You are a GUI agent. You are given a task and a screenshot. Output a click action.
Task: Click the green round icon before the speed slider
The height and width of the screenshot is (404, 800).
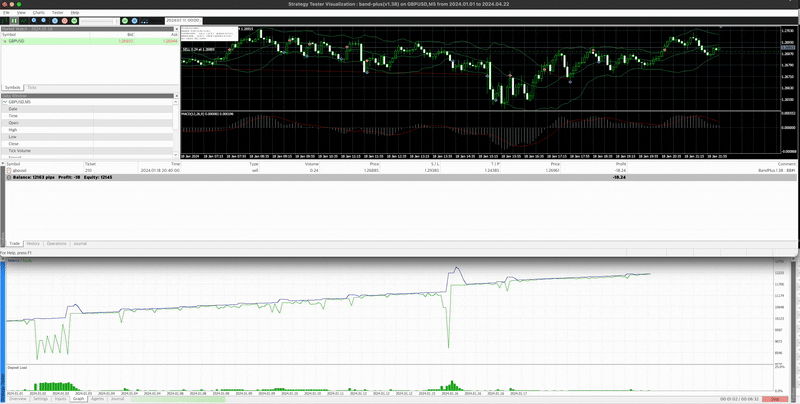coord(74,21)
